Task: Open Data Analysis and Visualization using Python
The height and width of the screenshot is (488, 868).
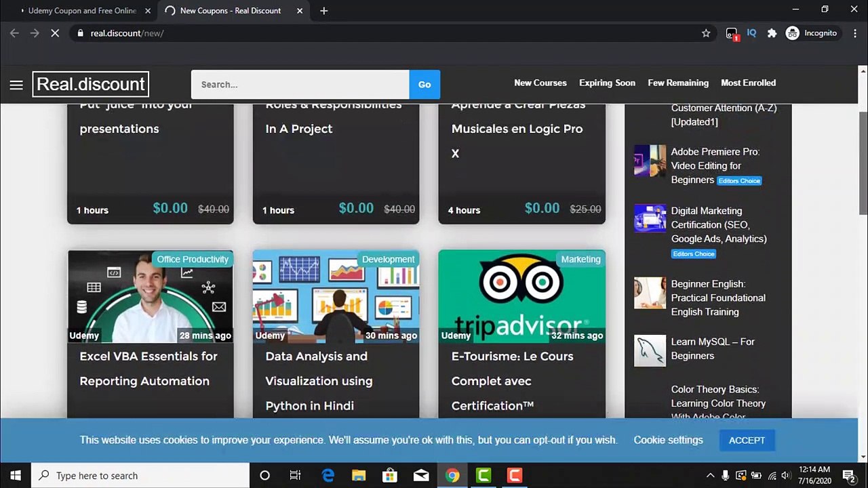Action: tap(319, 381)
